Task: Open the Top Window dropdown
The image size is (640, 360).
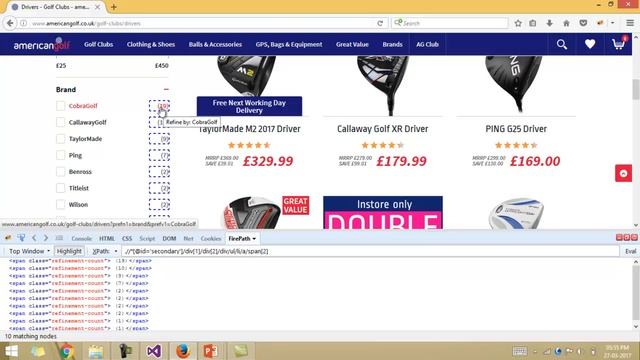Action: point(29,251)
